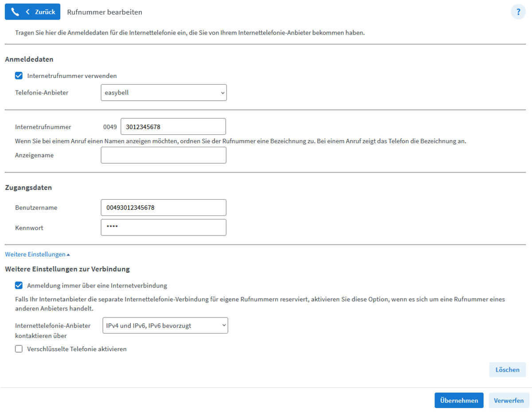Screen dimensions: 532x412
Task: Select the Benutzername input field
Action: (x=164, y=208)
